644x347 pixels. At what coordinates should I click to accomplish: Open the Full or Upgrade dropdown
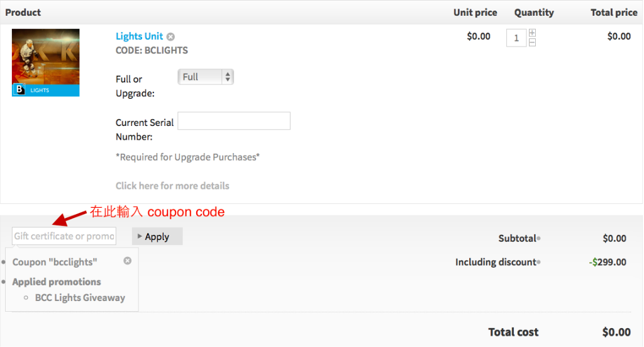(x=206, y=77)
